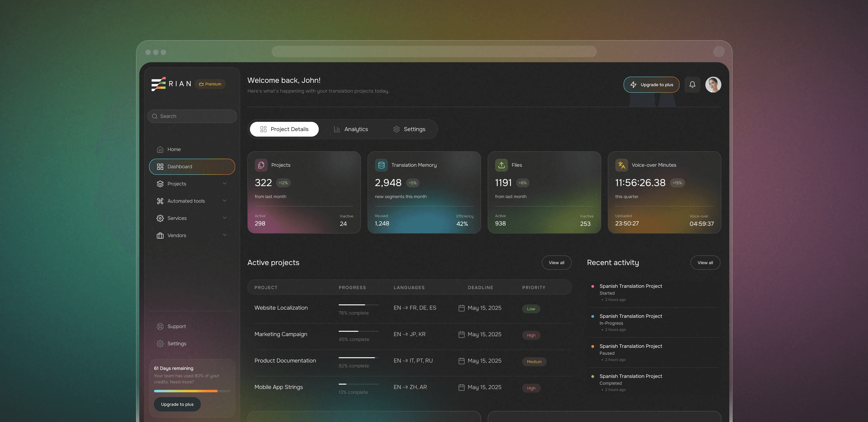Click View all for Active projects
This screenshot has width=868, height=422.
(556, 263)
